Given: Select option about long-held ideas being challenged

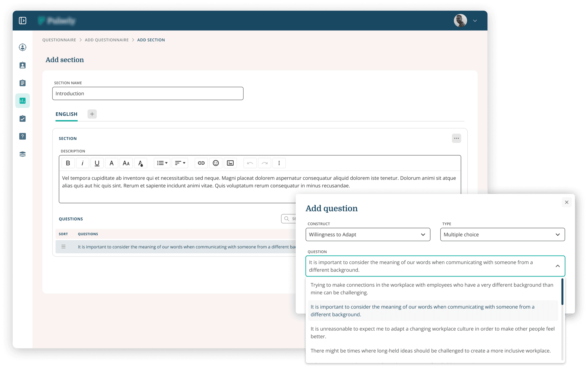Looking at the screenshot, I should (430, 351).
